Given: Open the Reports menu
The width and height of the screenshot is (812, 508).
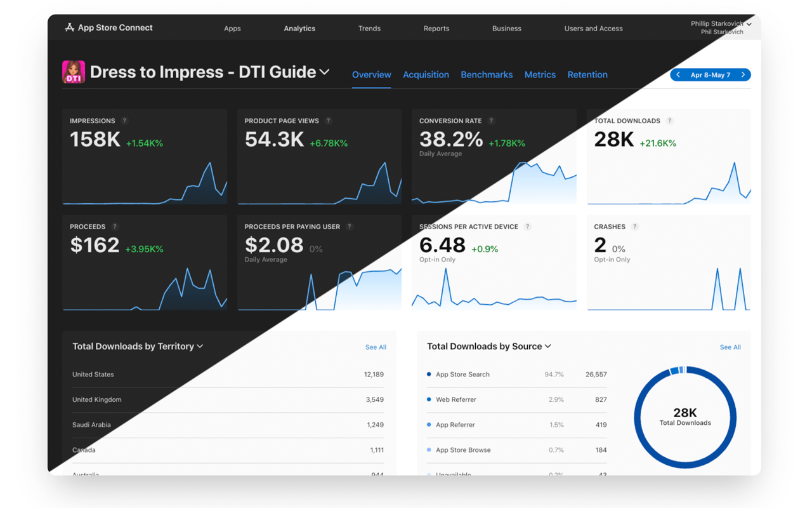Looking at the screenshot, I should 436,29.
